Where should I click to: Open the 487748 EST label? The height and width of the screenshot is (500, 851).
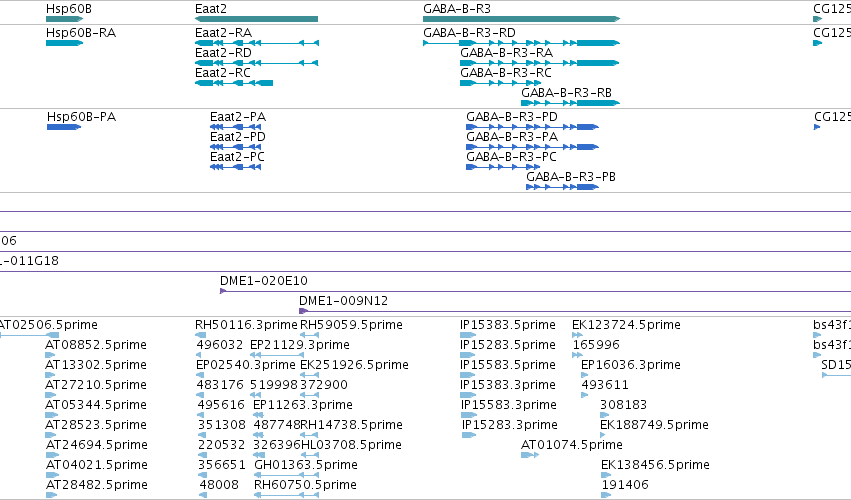tap(277, 425)
